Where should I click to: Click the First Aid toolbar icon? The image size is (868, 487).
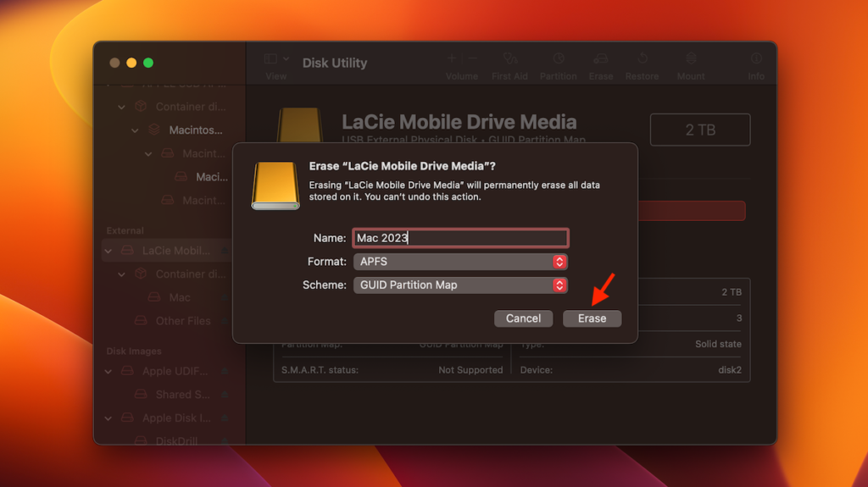click(509, 59)
